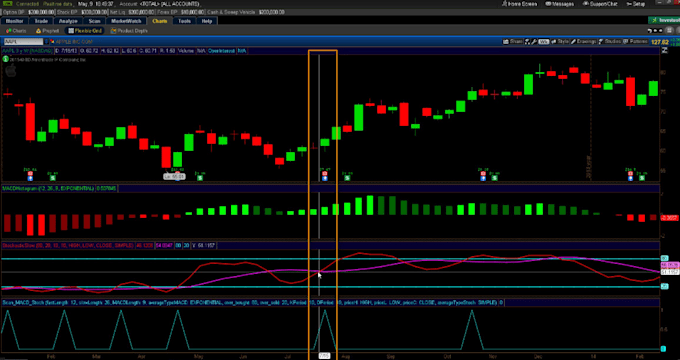Open the Charts sub-tab

tap(16, 31)
